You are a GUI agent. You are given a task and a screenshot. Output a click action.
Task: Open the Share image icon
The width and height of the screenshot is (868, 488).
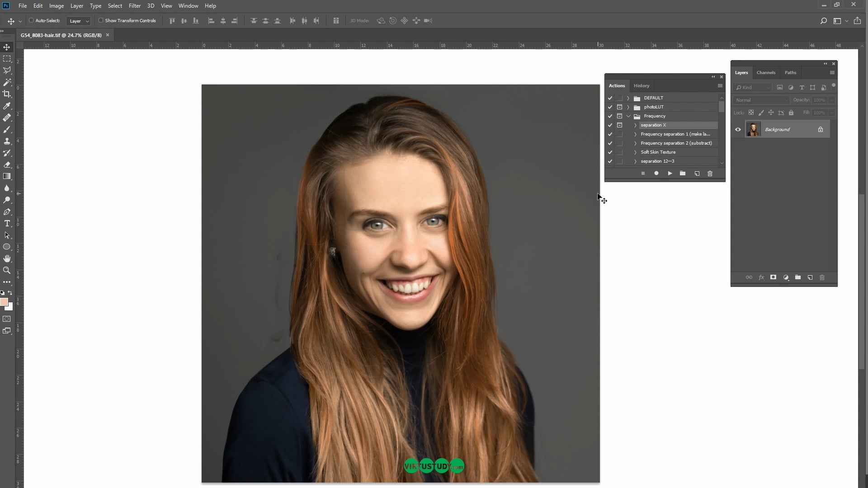coord(857,21)
